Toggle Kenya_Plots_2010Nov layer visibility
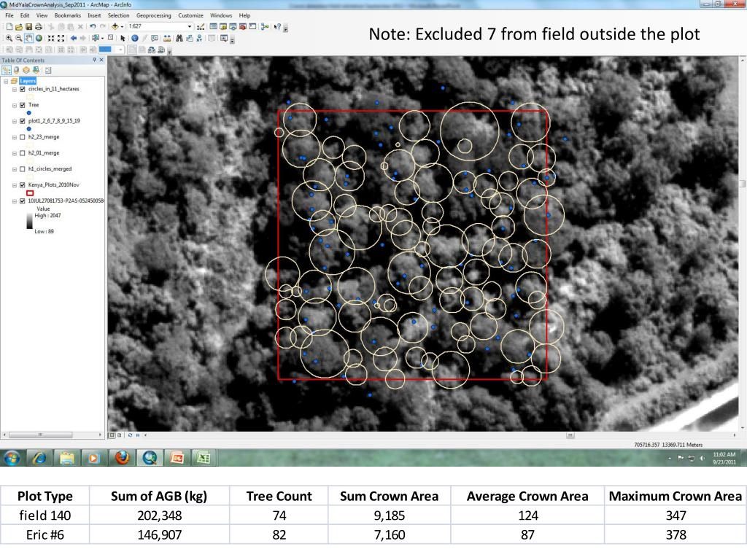 23,185
